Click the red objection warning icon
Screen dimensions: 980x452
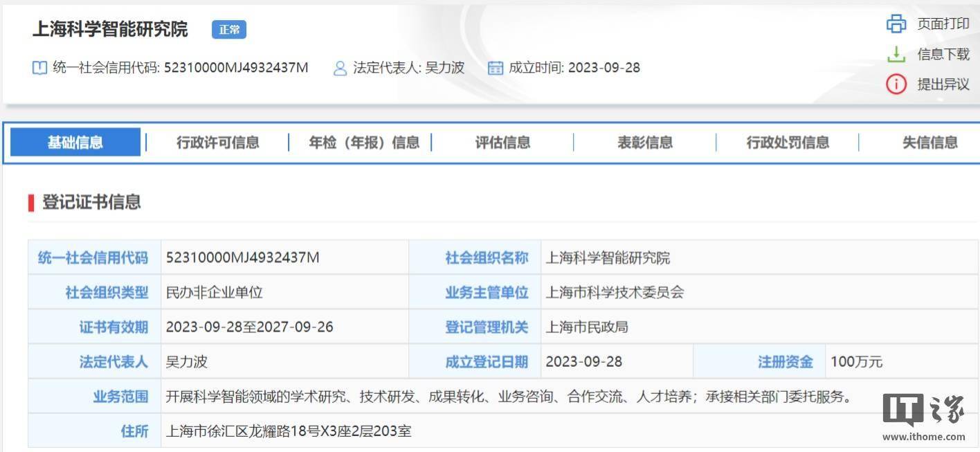click(x=896, y=84)
